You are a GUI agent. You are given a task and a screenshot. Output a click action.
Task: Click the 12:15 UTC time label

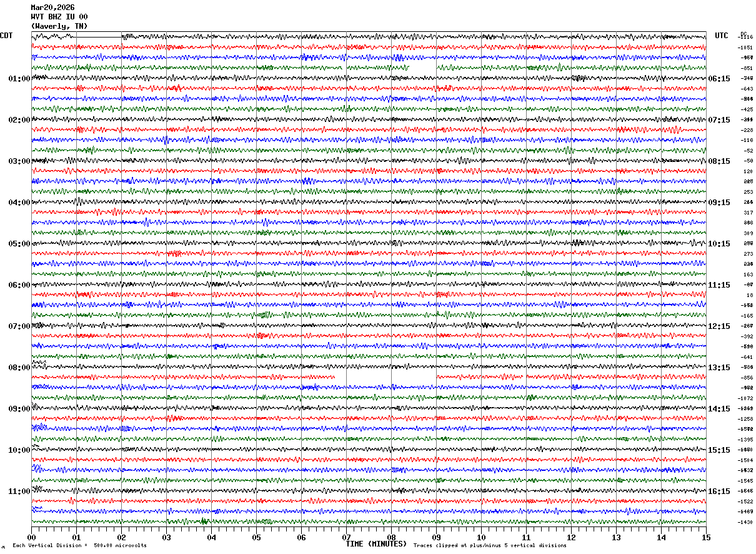pos(719,326)
